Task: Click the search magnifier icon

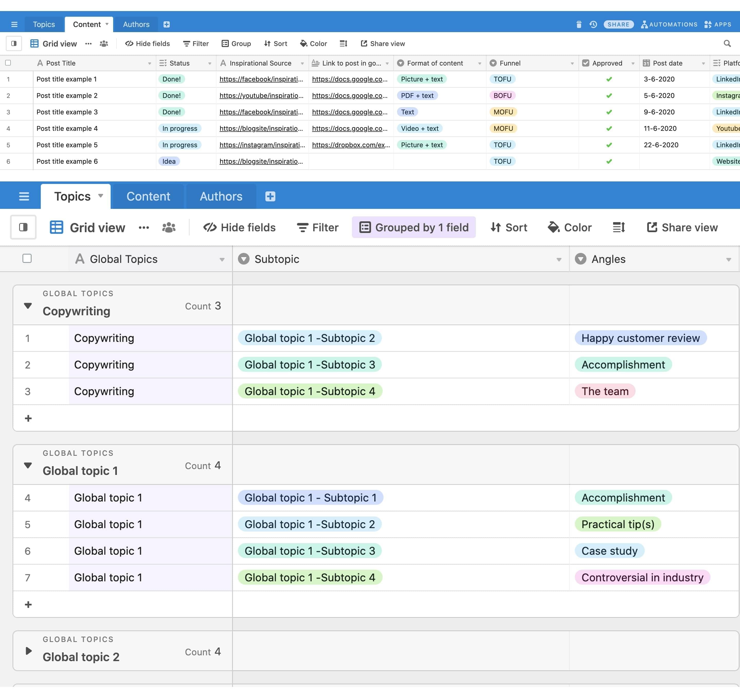Action: [x=727, y=44]
